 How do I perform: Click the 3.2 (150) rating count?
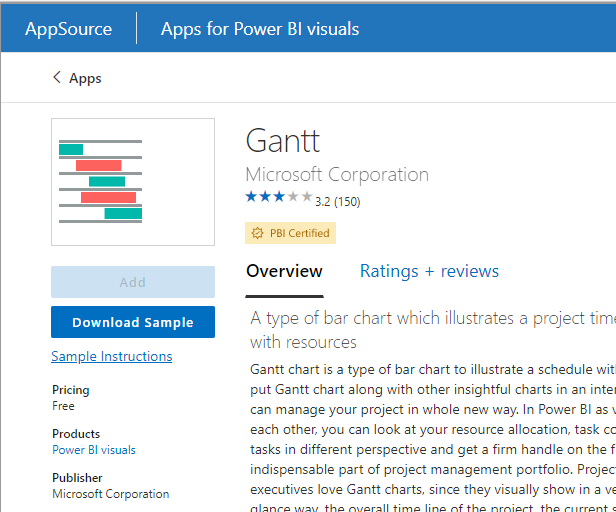[337, 202]
